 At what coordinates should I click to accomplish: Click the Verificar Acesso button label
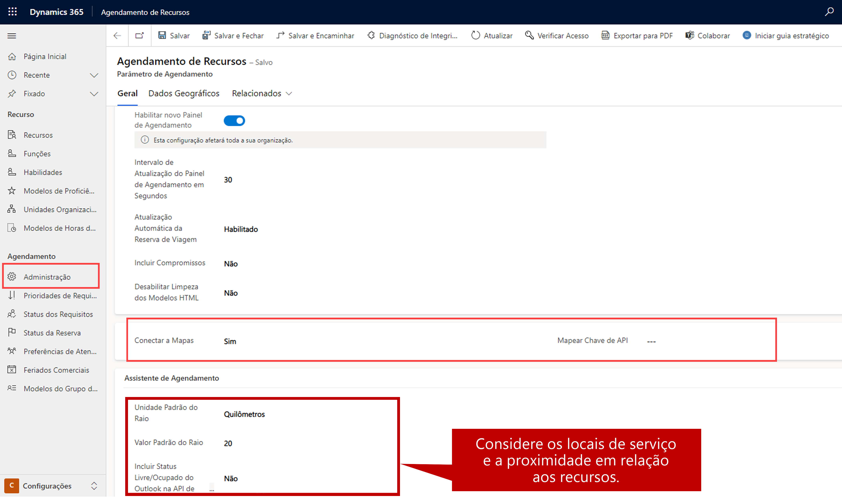click(563, 36)
